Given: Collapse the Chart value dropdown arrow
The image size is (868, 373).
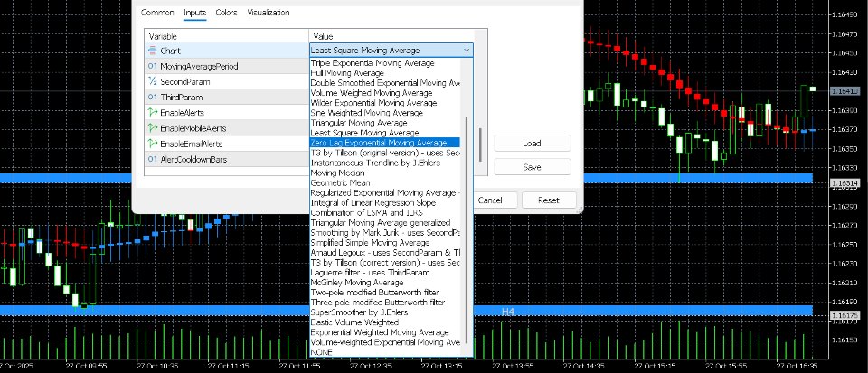Looking at the screenshot, I should [467, 51].
